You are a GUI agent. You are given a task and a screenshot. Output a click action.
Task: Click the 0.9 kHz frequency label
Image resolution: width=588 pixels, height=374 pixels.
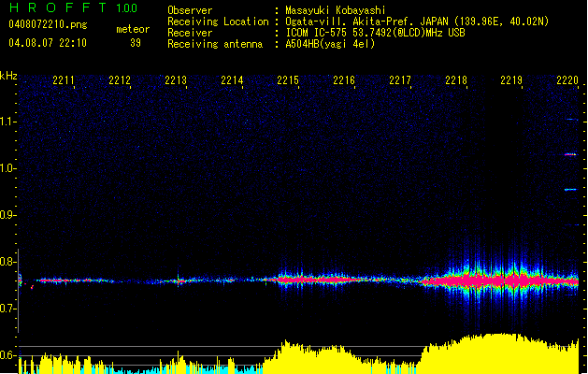click(x=8, y=215)
